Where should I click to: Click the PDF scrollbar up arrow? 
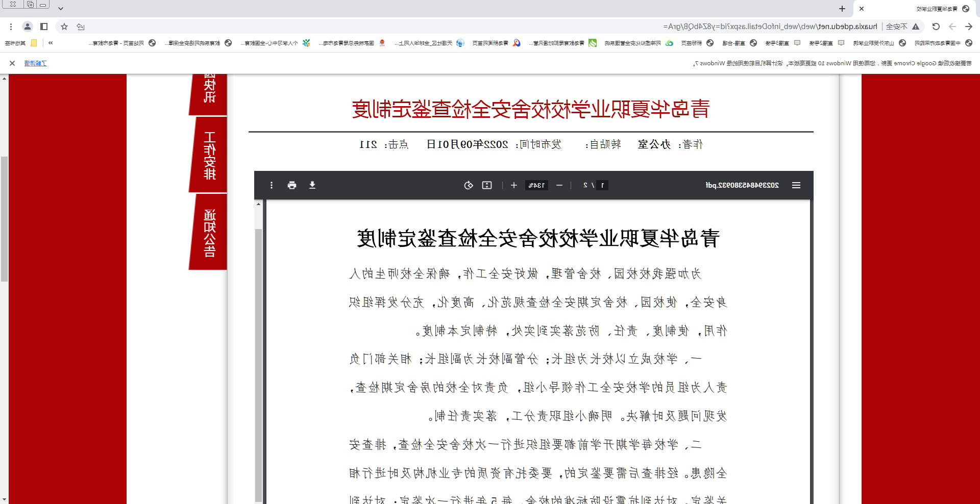tap(258, 204)
